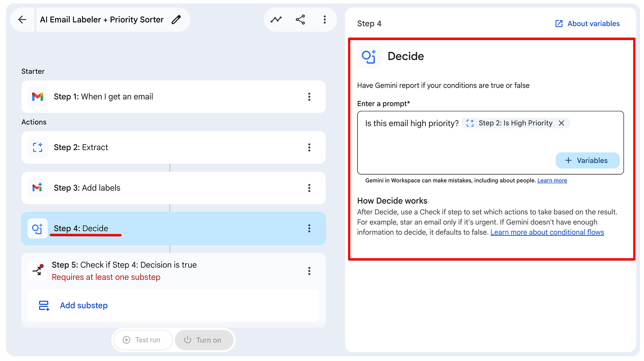Click the back arrow icon
This screenshot has width=644, height=361.
22,20
